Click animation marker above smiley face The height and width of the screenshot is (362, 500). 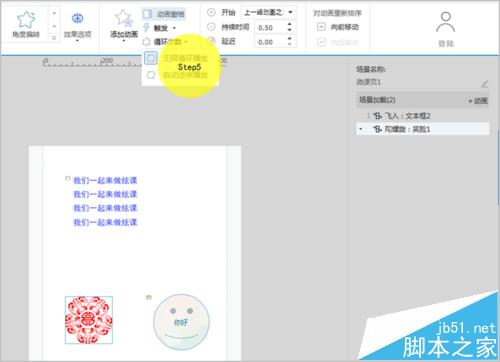click(149, 297)
